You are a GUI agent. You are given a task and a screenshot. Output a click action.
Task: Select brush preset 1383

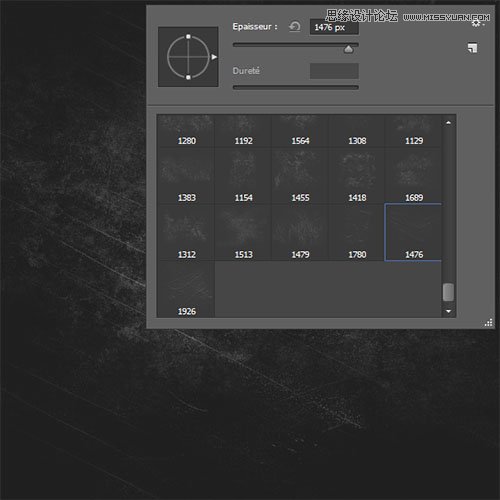click(x=186, y=176)
